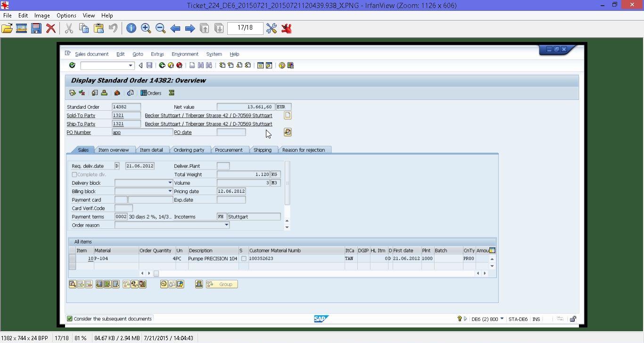Click IrfanView's blue floppy Save icon
This screenshot has width=644, height=343.
click(36, 28)
